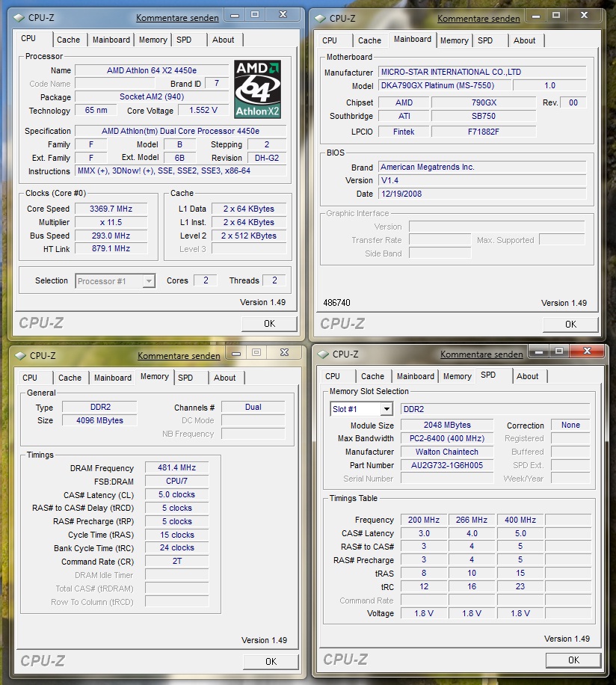Select Mainboard tab in the Memory window

pyautogui.click(x=113, y=378)
